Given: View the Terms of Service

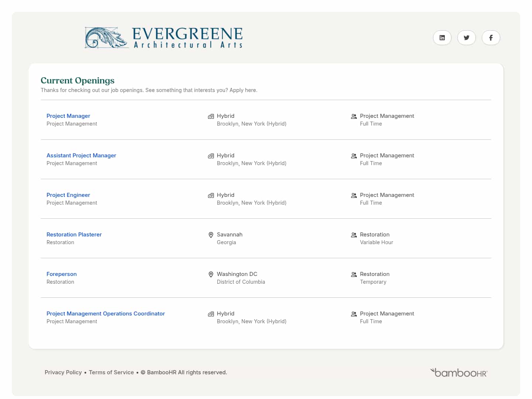Looking at the screenshot, I should pos(111,372).
